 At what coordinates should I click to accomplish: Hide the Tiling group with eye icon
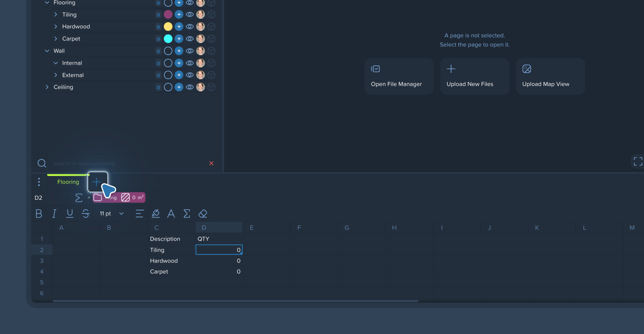(x=190, y=14)
